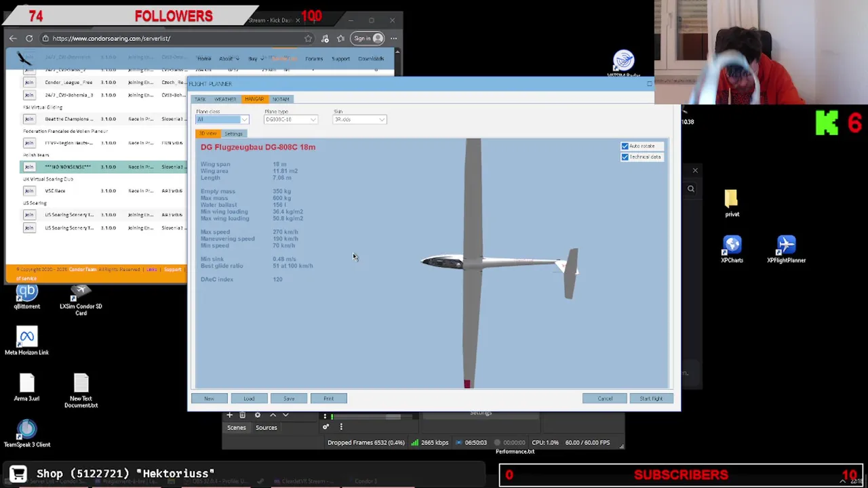Open the privat folder on desktop

pyautogui.click(x=732, y=204)
